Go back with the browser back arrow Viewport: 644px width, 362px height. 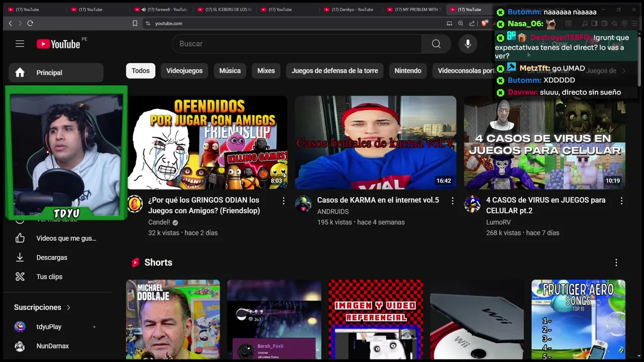pos(10,23)
